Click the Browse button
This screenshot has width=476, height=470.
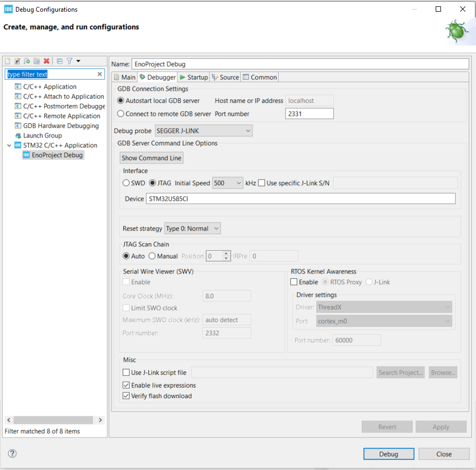pos(443,372)
